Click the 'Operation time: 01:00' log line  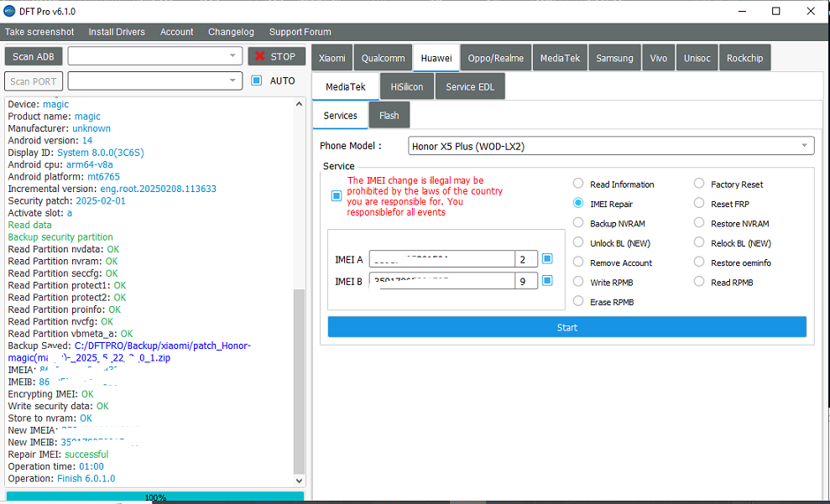pos(55,466)
